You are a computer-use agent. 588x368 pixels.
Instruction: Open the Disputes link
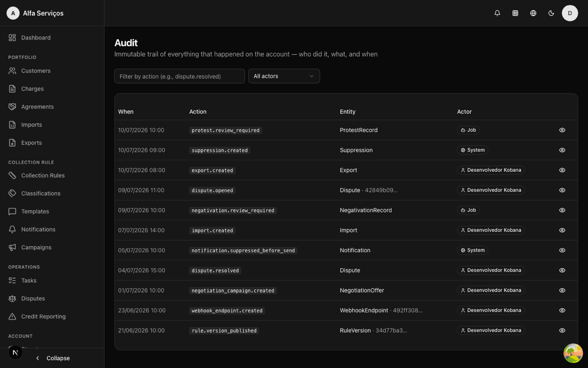[52, 299]
